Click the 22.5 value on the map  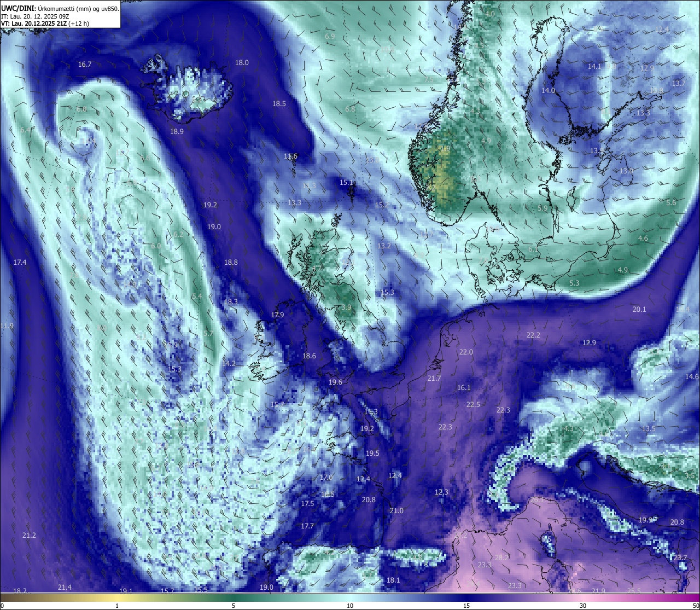click(x=473, y=405)
